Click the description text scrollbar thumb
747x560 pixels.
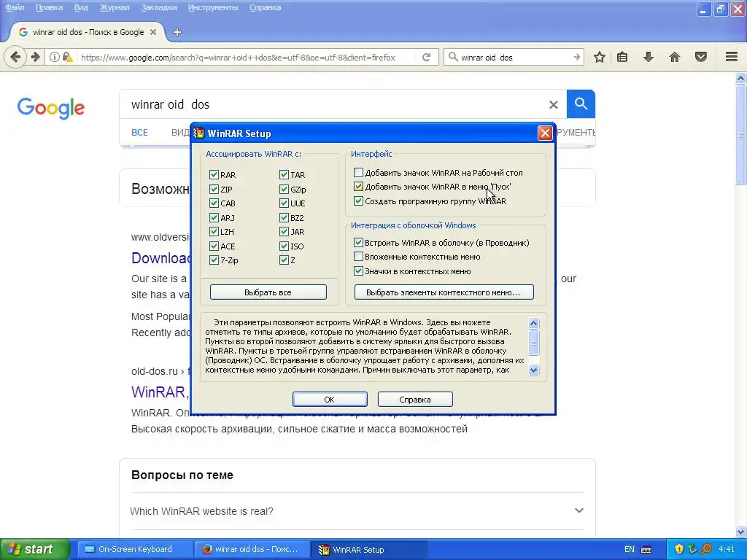533,341
